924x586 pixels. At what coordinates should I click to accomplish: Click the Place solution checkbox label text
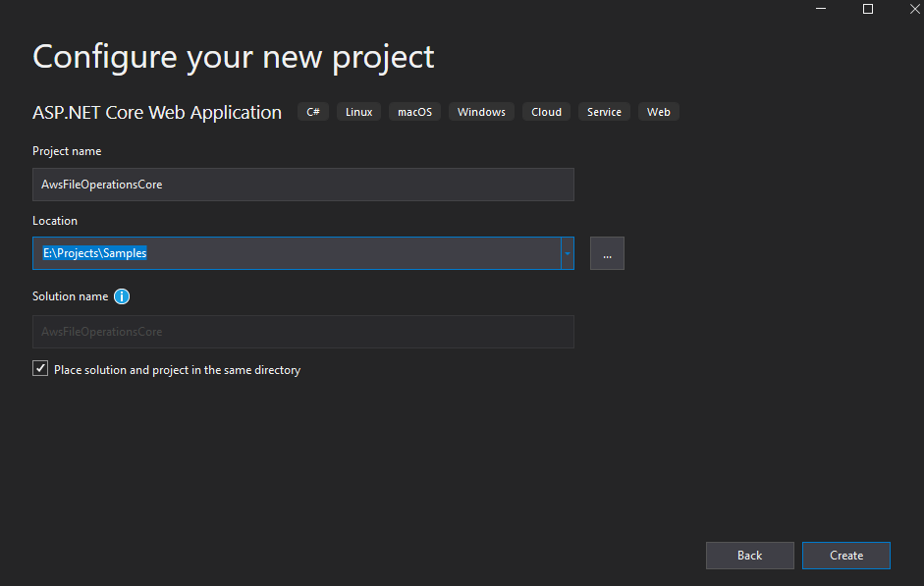point(178,370)
